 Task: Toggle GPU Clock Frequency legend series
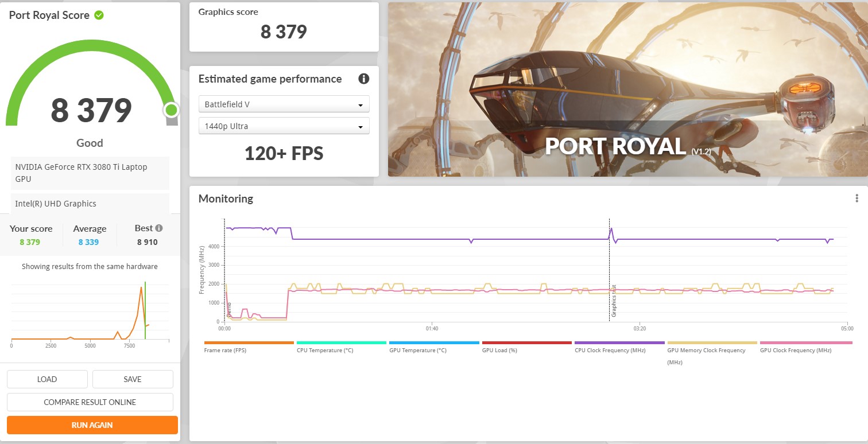pyautogui.click(x=795, y=350)
